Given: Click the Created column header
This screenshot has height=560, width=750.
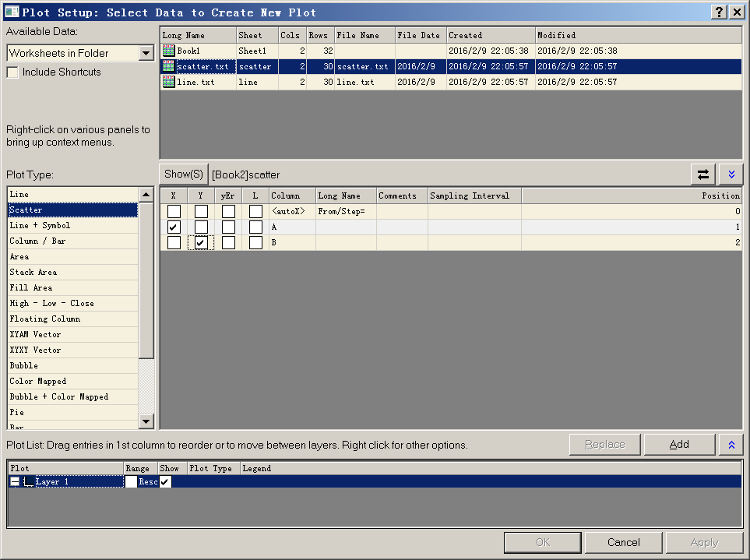Looking at the screenshot, I should click(491, 35).
